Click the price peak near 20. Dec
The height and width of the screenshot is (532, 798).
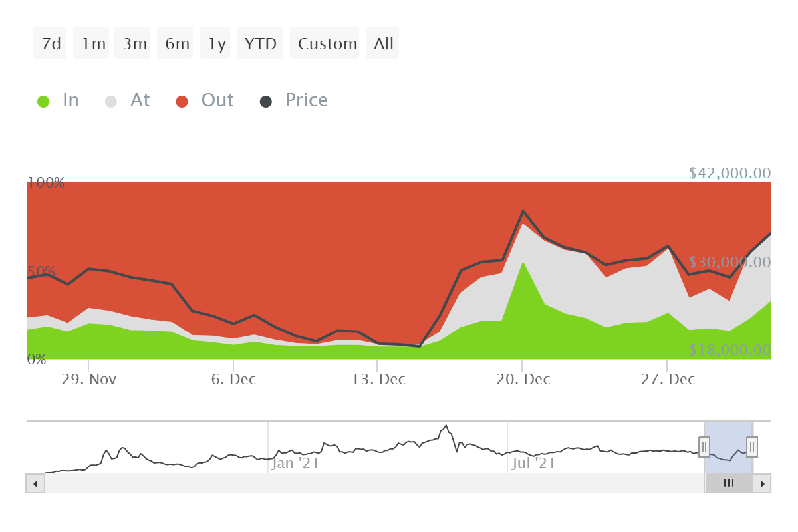[523, 211]
